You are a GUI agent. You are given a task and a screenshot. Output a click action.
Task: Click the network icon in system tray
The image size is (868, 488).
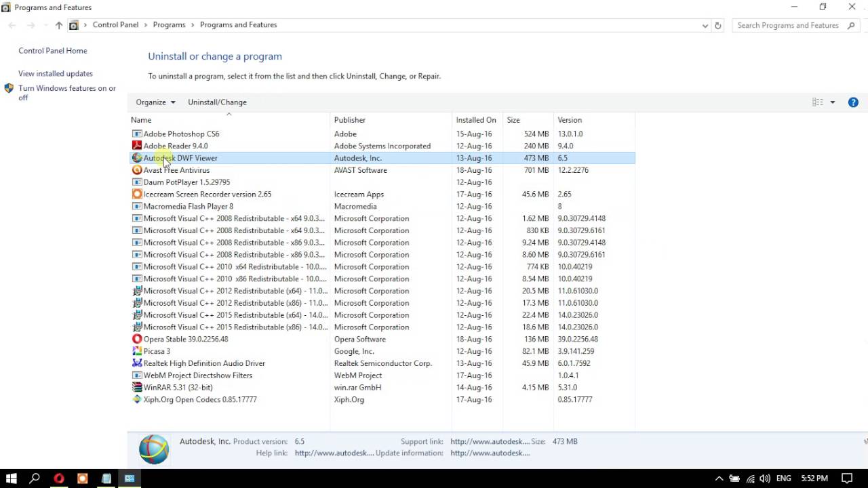[750, 479]
